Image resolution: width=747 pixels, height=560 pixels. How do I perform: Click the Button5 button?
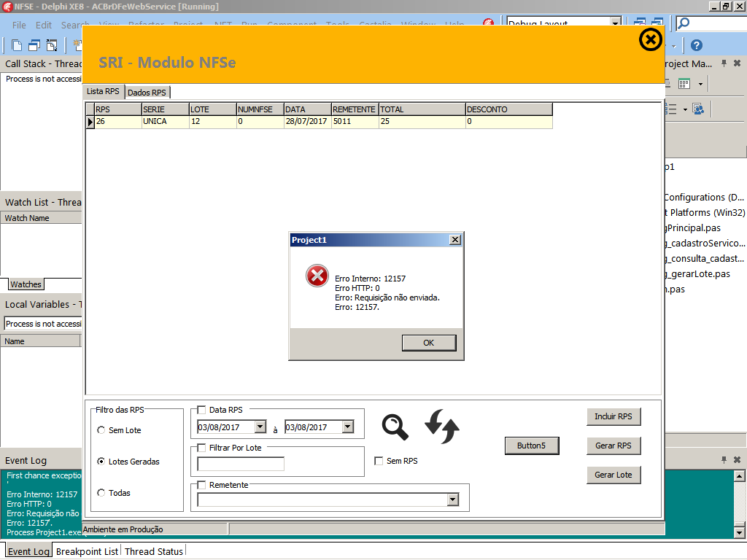coord(532,446)
